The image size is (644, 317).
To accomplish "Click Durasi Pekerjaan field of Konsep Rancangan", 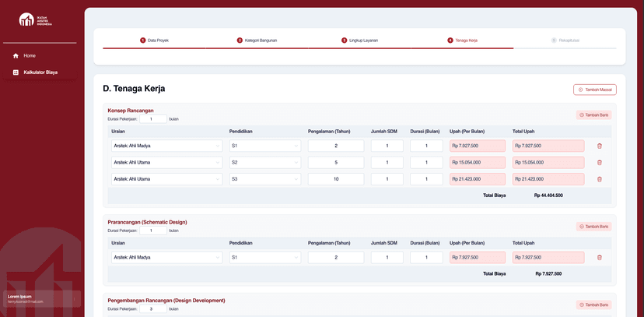I will point(152,119).
